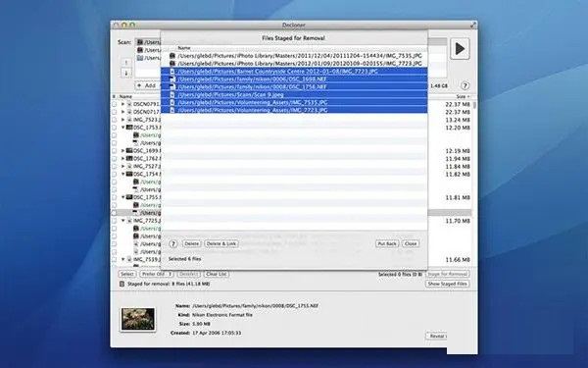Screen dimensions: 588x368
Task: Move scan folder up with arrow button
Action: pyautogui.click(x=126, y=63)
